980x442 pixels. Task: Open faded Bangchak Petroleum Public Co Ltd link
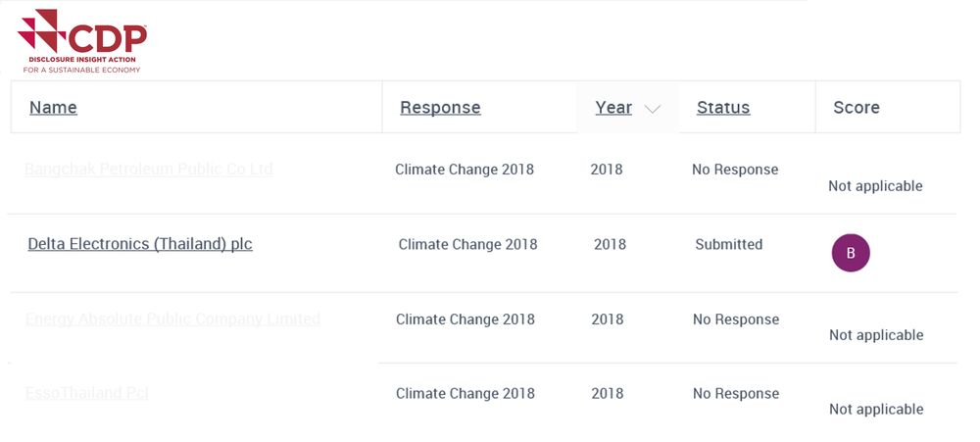click(x=149, y=169)
